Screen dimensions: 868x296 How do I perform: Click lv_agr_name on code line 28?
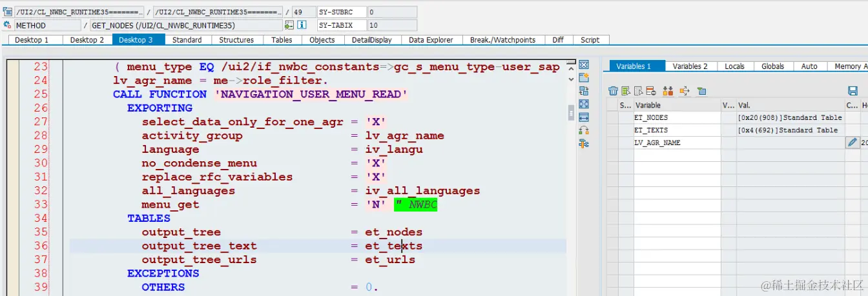tap(404, 135)
